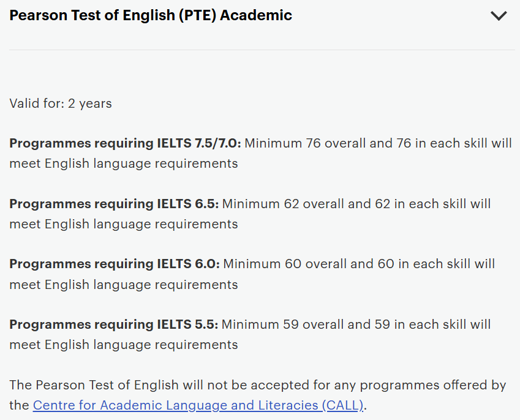Click the Pearson Test of English (PTE) Academic heading
520x420 pixels.
pos(151,15)
